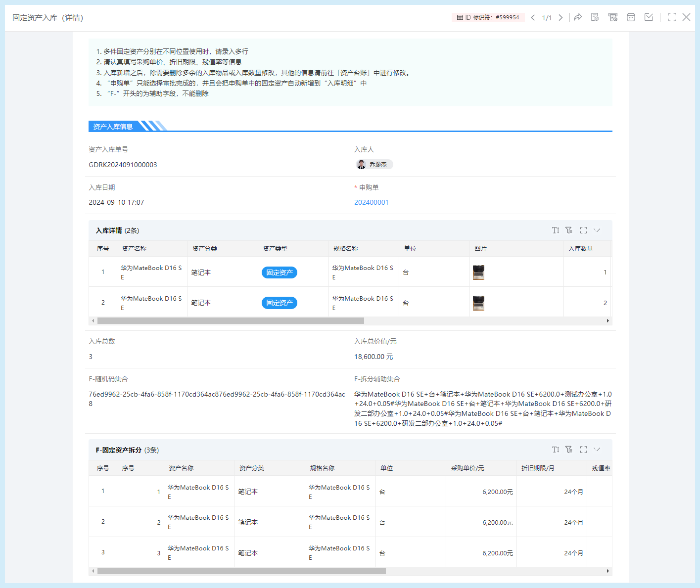The image size is (700, 588).
Task: Open laptop image thumbnail in first row
Action: pyautogui.click(x=478, y=272)
